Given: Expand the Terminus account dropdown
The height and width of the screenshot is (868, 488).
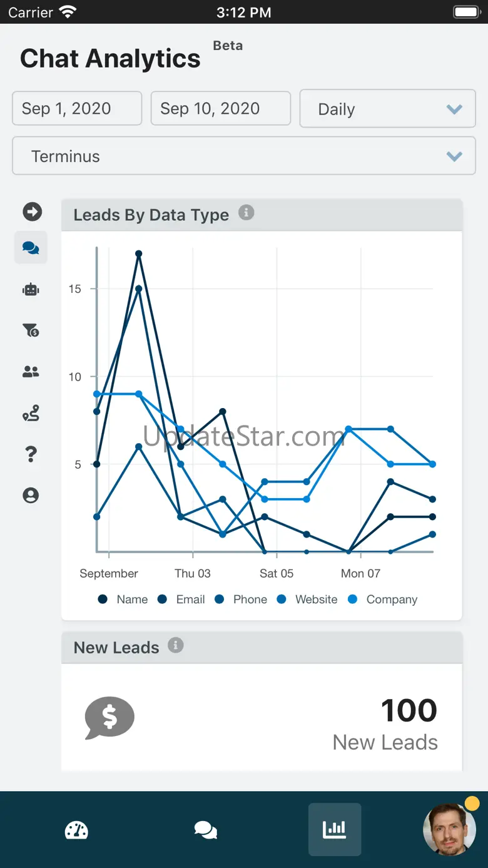Looking at the screenshot, I should click(244, 156).
